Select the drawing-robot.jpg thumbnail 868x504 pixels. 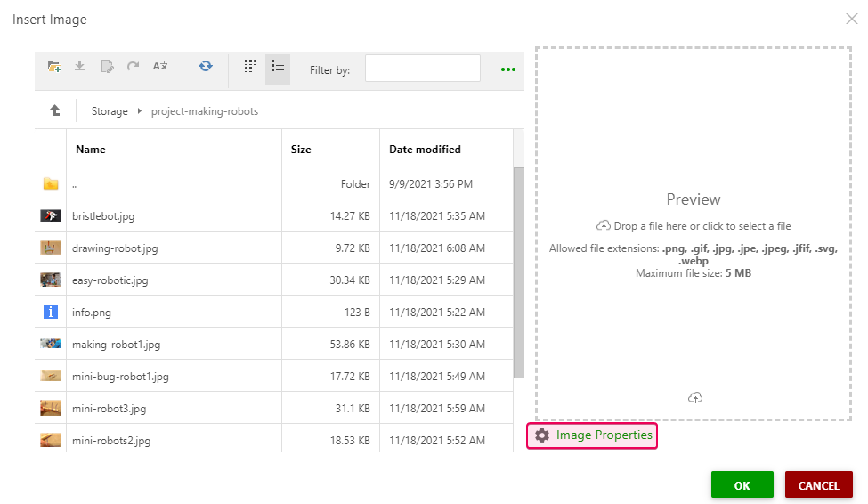pyautogui.click(x=51, y=248)
